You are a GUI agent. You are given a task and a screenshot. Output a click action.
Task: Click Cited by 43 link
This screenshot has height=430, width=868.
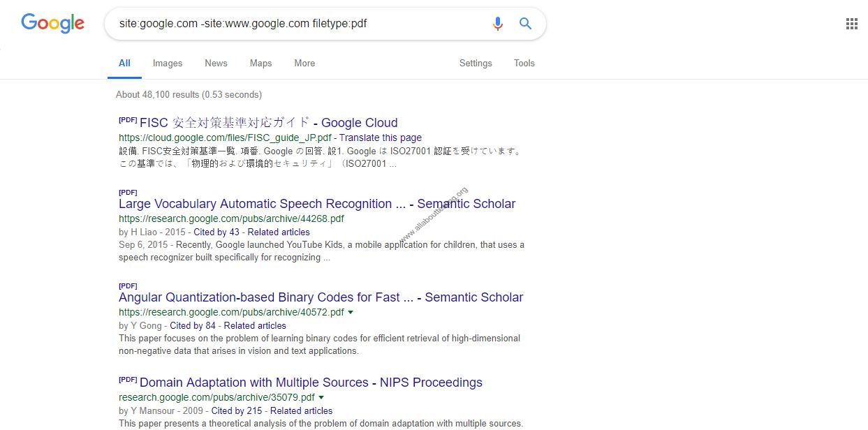(216, 232)
